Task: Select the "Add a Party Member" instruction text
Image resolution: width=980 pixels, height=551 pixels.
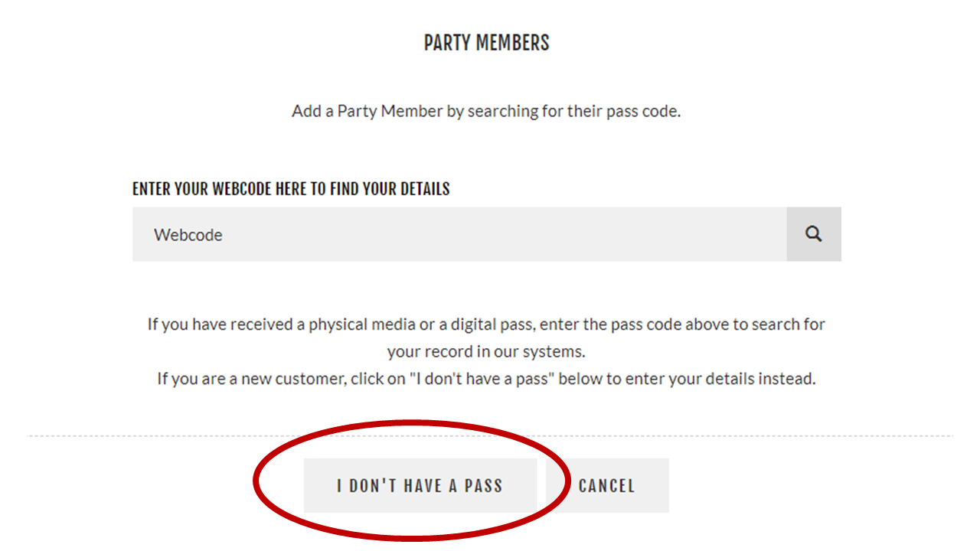Action: tap(486, 111)
